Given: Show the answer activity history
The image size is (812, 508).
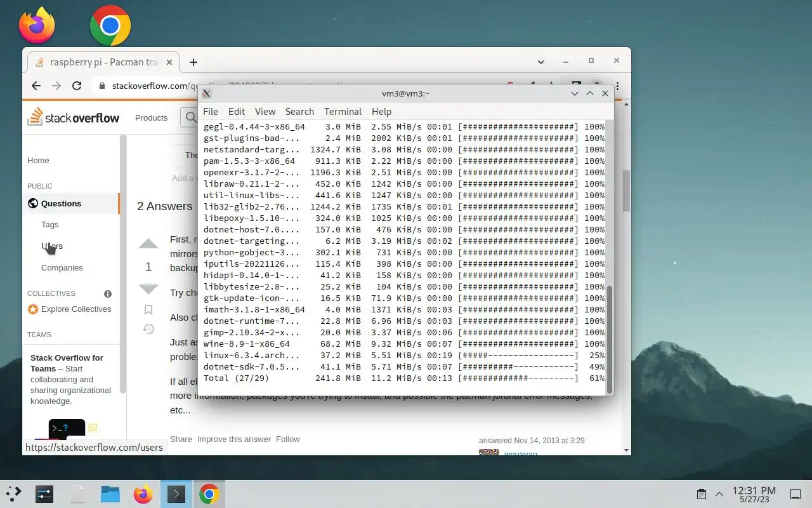Looking at the screenshot, I should coord(148,329).
